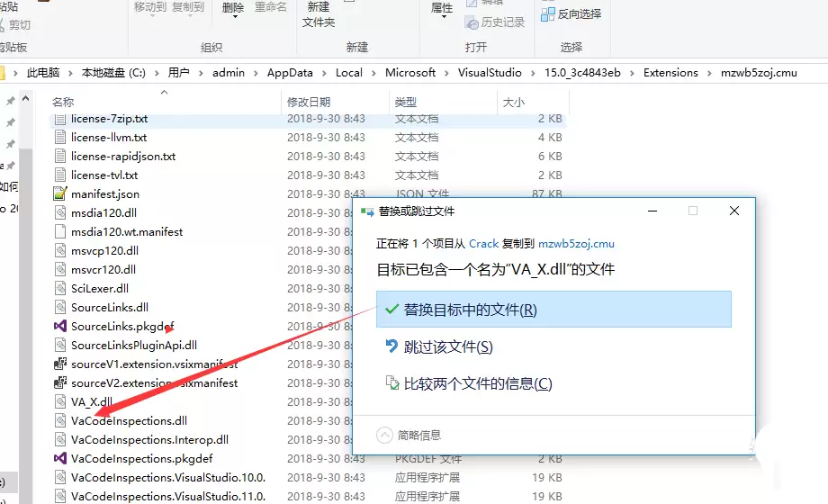
Task: Choose compare info for both files option
Action: 477,383
